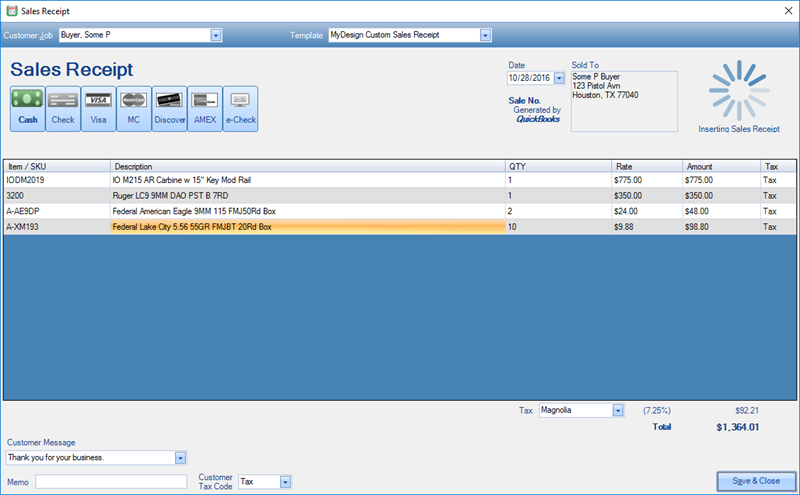800x495 pixels.
Task: Click description IO M215 AR Carbine
Action: (308, 180)
